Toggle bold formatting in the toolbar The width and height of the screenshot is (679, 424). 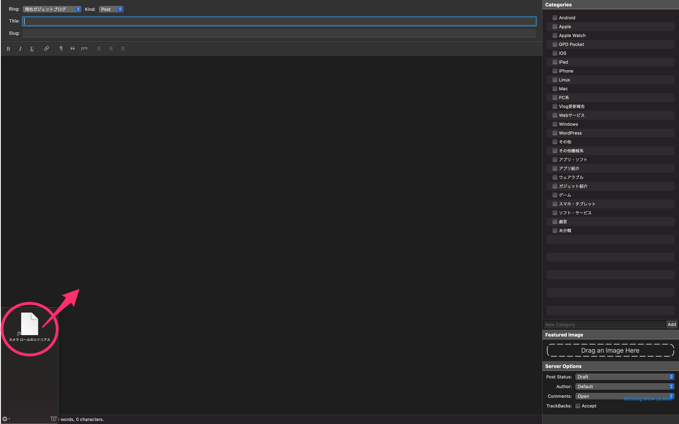coord(8,48)
